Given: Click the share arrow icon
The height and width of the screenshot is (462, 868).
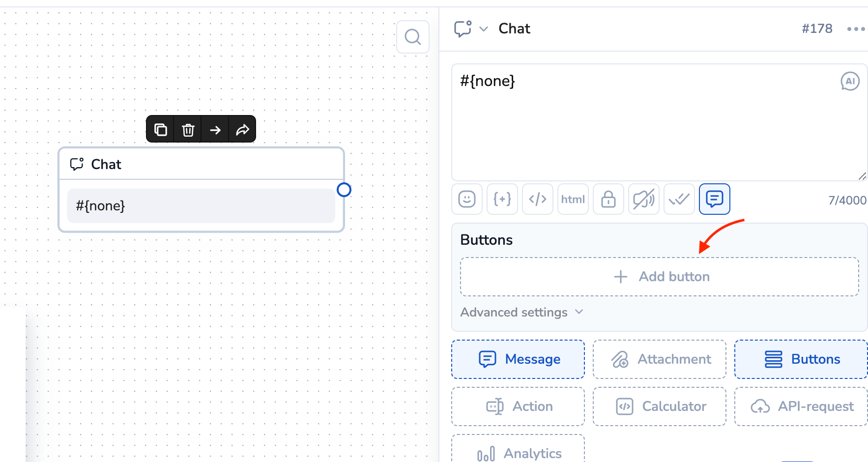Looking at the screenshot, I should point(242,130).
